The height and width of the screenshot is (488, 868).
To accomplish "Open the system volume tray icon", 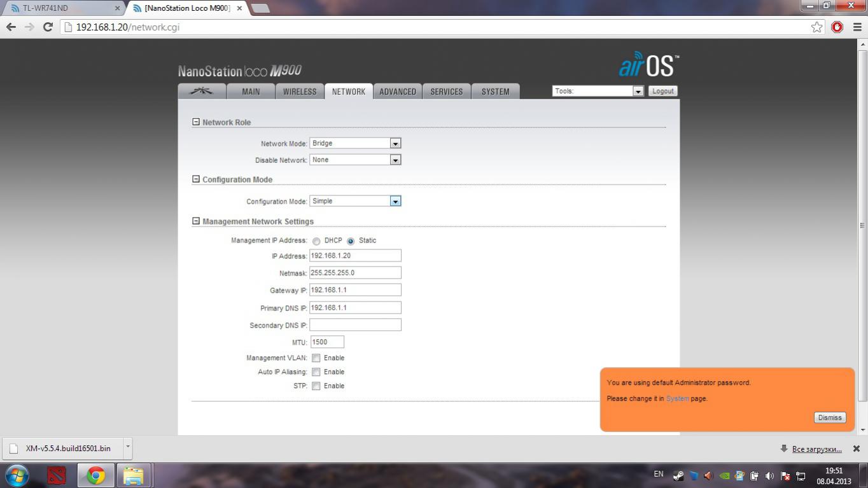I will (x=769, y=475).
